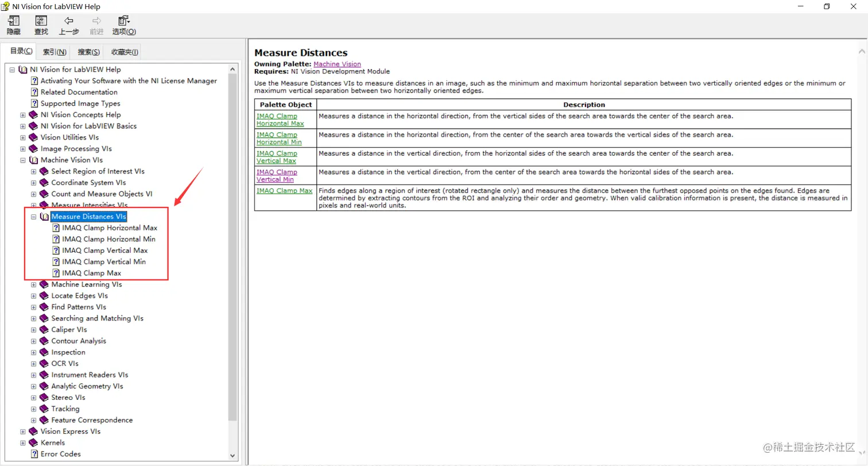Select Activating Your Software with the NI License Manager
Image resolution: width=868 pixels, height=466 pixels.
click(129, 81)
